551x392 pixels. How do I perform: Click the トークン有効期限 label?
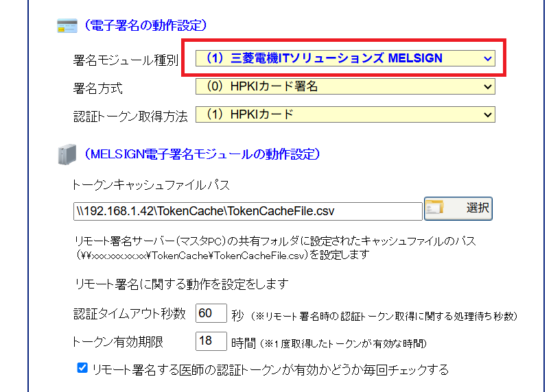117,341
